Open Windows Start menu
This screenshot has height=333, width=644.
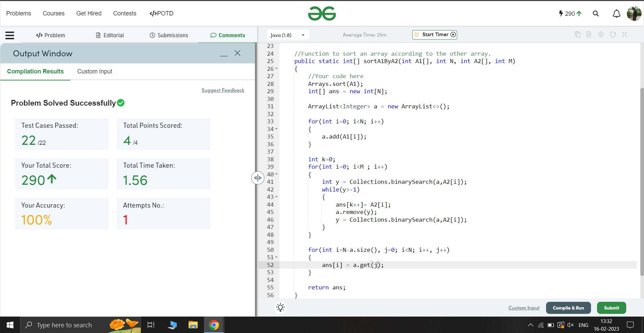point(10,325)
